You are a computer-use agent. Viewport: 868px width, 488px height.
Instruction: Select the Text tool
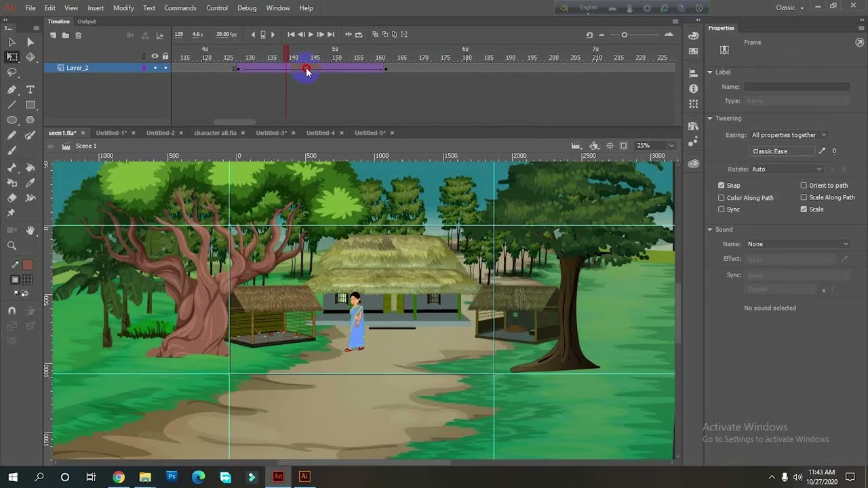30,89
